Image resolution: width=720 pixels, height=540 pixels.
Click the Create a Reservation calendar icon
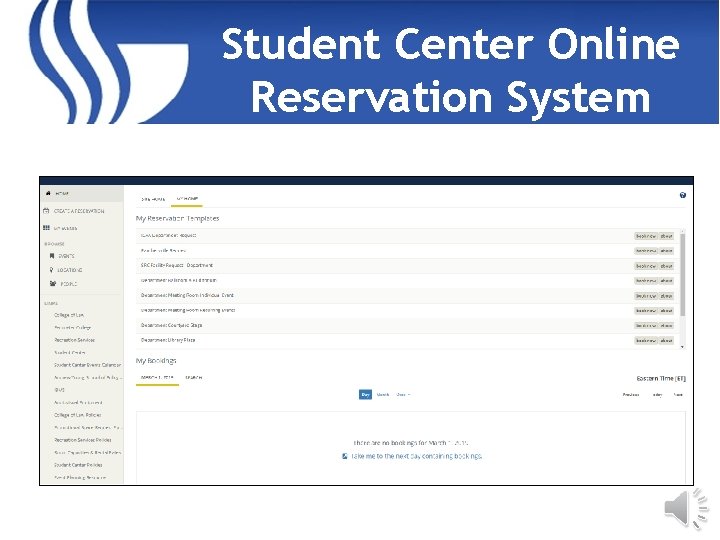(46, 211)
